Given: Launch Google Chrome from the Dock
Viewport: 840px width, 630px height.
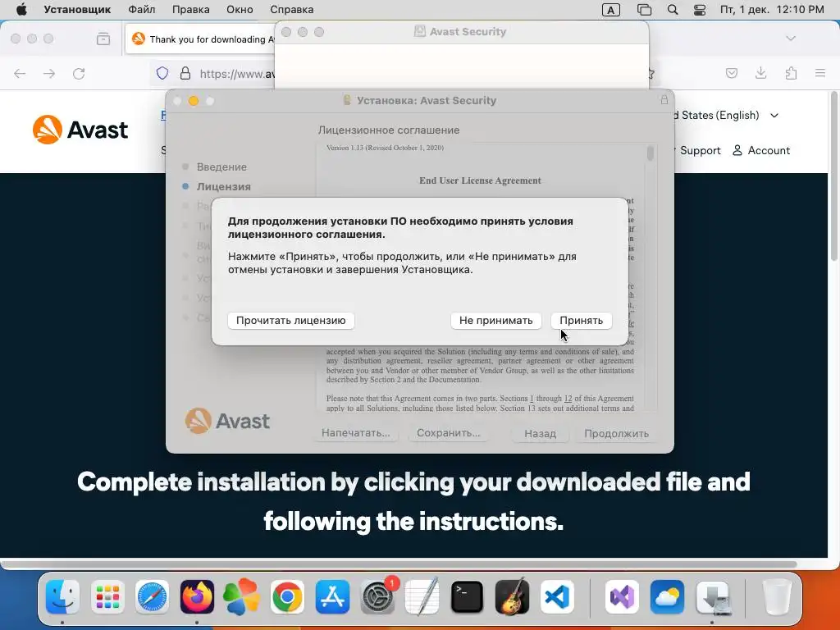Looking at the screenshot, I should [287, 597].
